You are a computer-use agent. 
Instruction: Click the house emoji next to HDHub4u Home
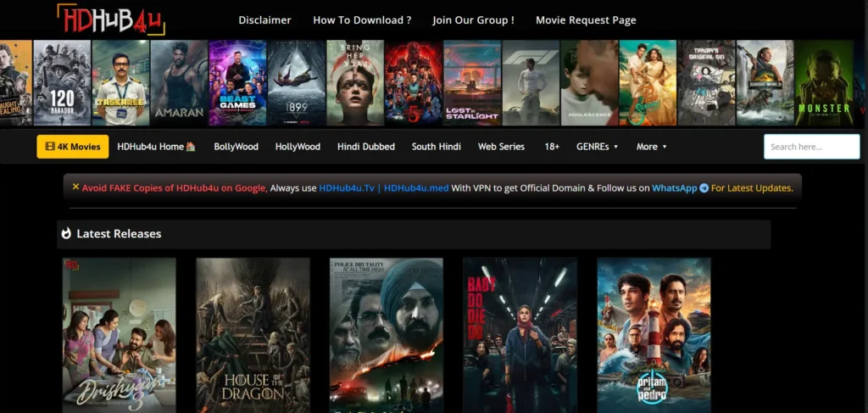(191, 147)
